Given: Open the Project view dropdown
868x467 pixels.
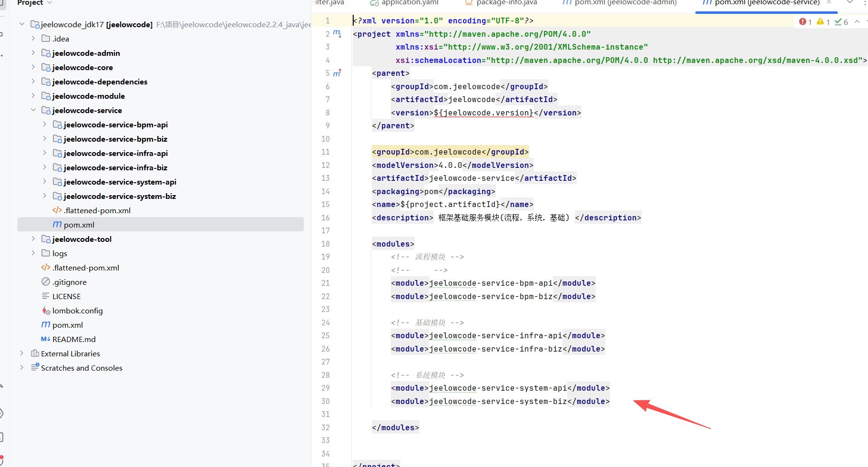Looking at the screenshot, I should click(50, 3).
